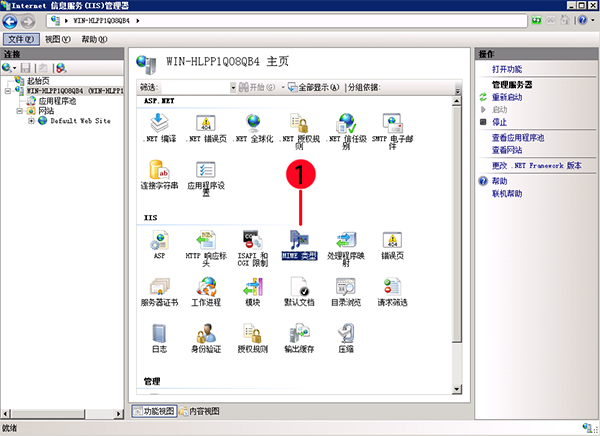This screenshot has height=436, width=600.
Task: Open the SMTP 电子邮件 feature icon
Action: tap(393, 131)
